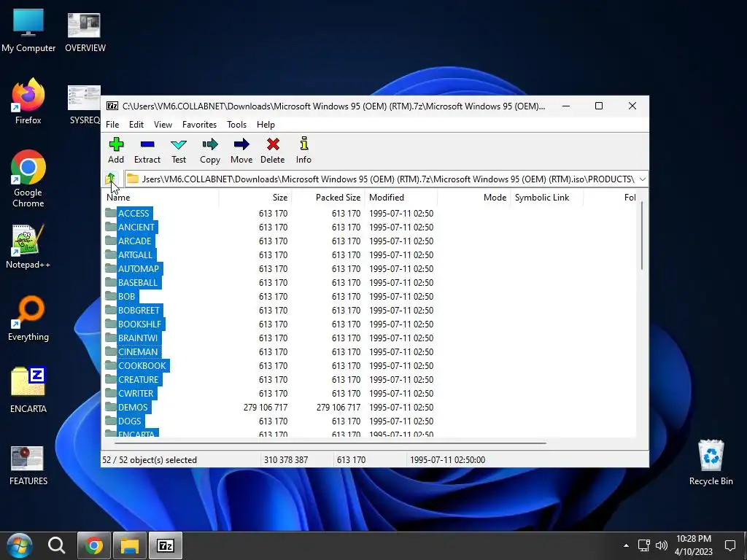Open the Favorites menu
Screen dimensions: 747x560
pyautogui.click(x=200, y=124)
